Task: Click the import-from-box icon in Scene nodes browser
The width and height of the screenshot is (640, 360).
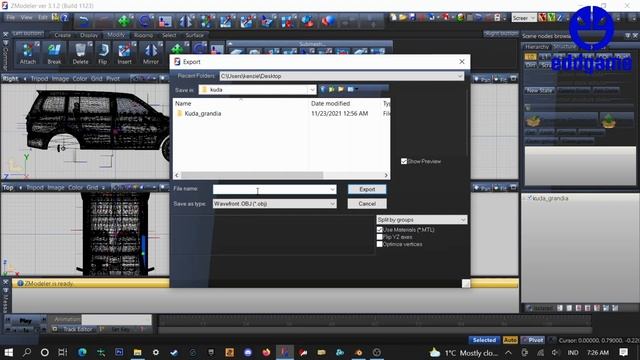Action: click(x=533, y=121)
